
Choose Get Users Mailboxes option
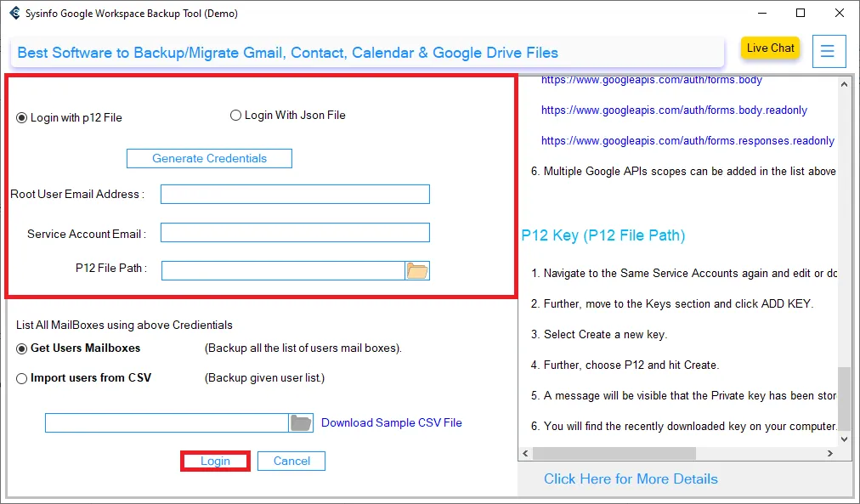[x=22, y=348]
